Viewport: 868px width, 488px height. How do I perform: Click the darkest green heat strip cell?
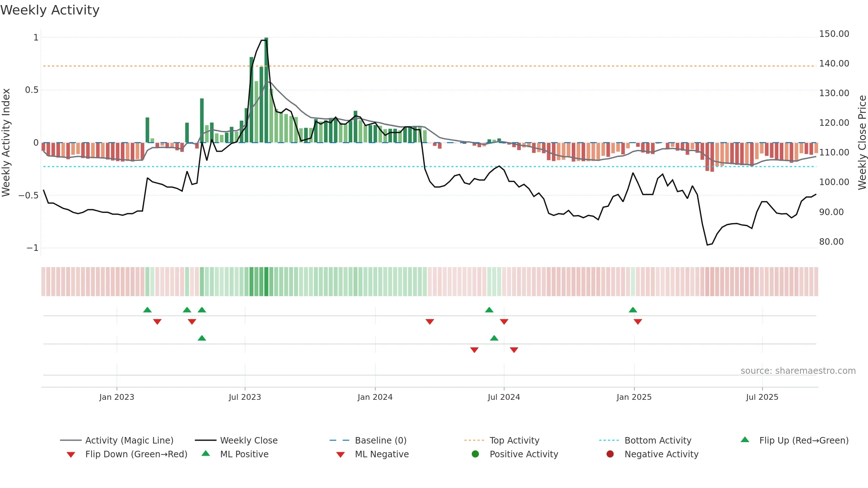click(266, 282)
